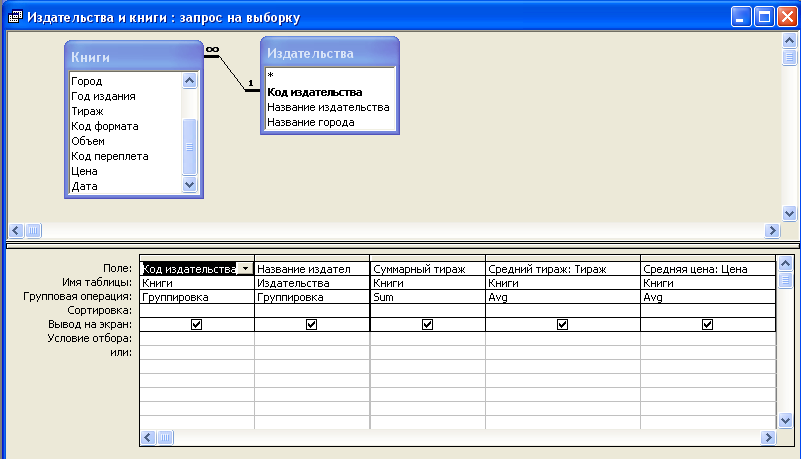801x459 pixels.
Task: Select the Город field in Книги table
Action: click(87, 81)
